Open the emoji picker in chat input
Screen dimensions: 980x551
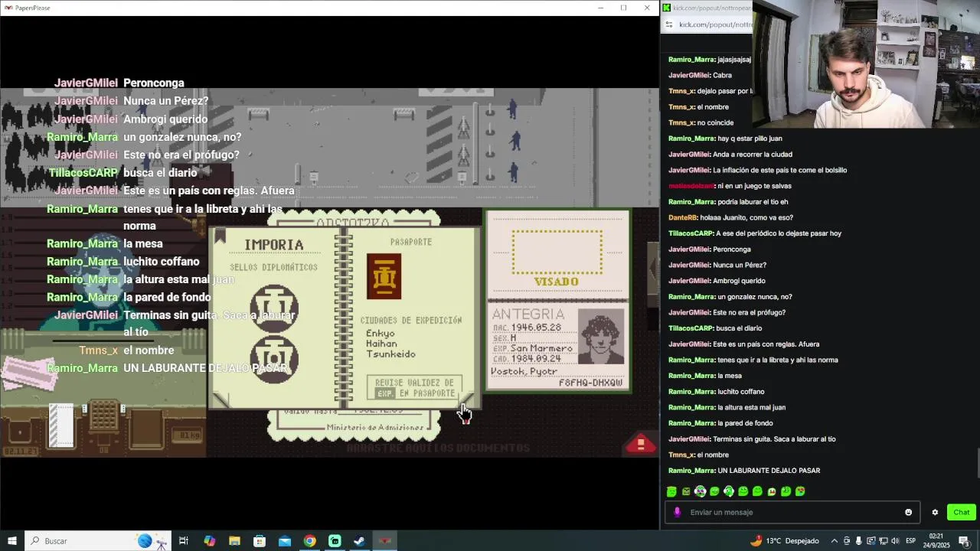909,513
